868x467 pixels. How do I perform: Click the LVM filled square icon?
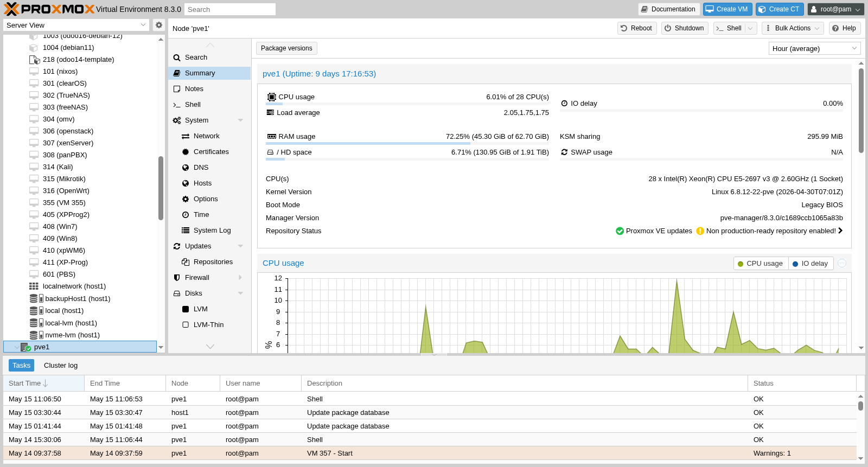coord(186,309)
